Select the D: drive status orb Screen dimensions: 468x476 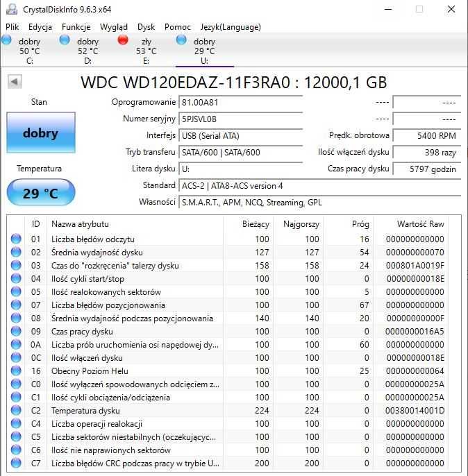65,40
